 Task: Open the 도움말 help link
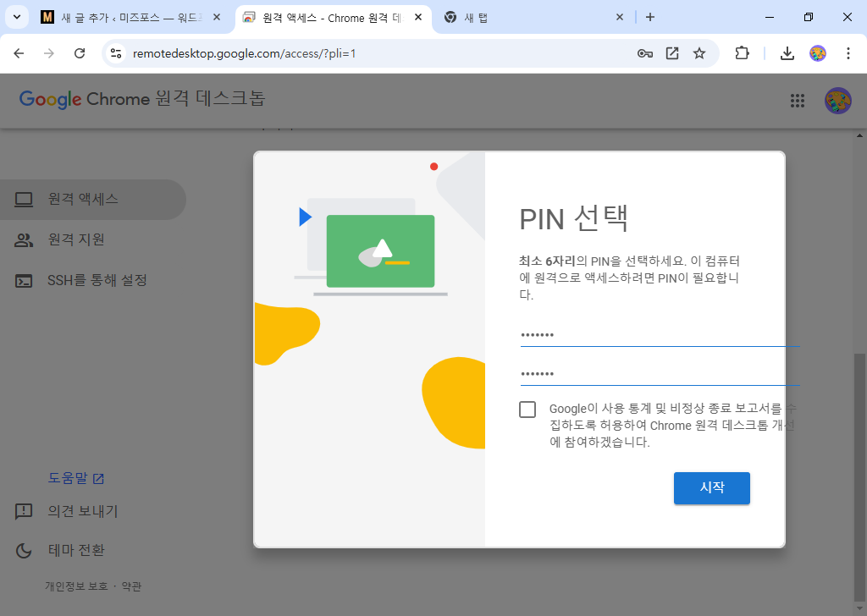pos(76,478)
